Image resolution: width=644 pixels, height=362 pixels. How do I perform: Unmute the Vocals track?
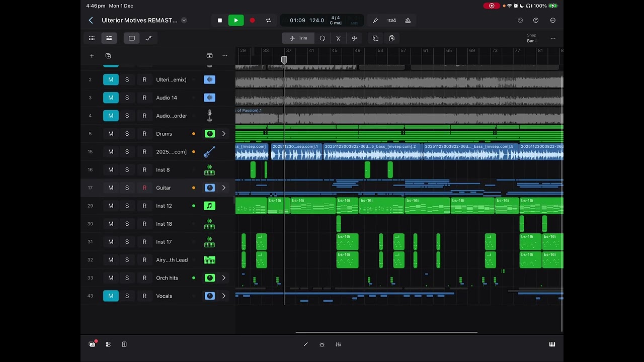tap(111, 296)
